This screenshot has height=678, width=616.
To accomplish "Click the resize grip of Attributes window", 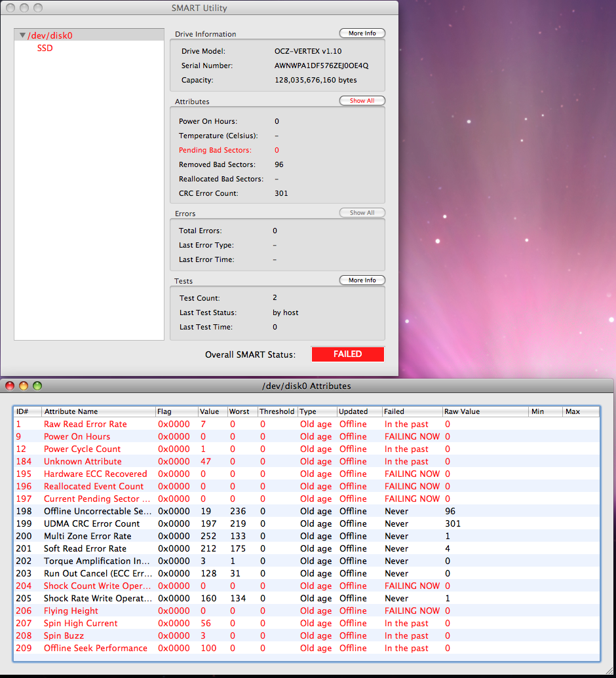I will coord(609,669).
